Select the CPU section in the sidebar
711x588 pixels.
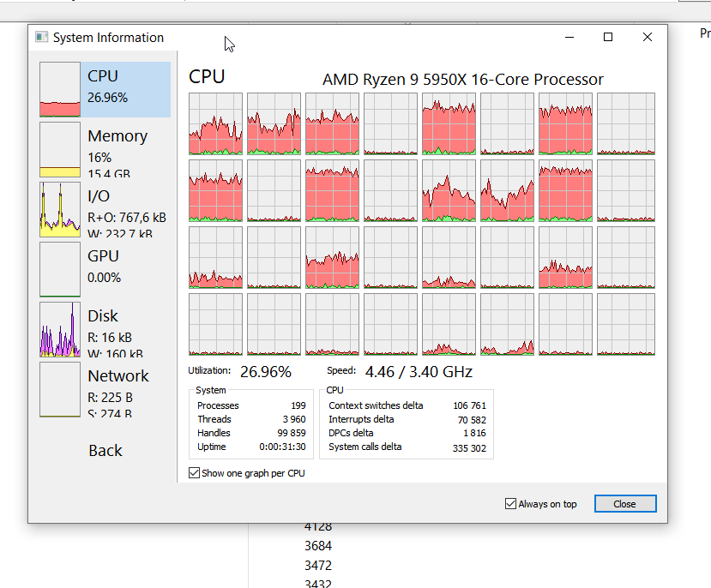click(105, 89)
